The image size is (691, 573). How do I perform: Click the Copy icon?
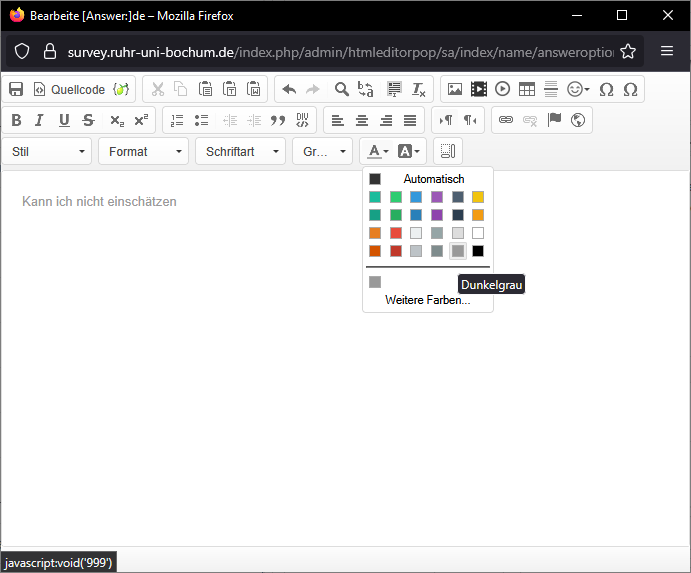(x=181, y=89)
